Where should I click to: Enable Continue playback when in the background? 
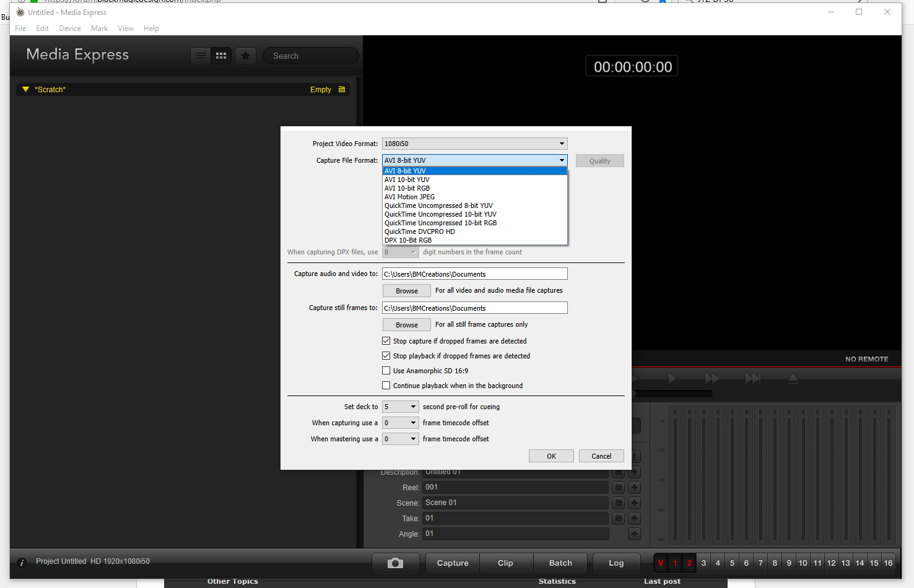pos(386,386)
